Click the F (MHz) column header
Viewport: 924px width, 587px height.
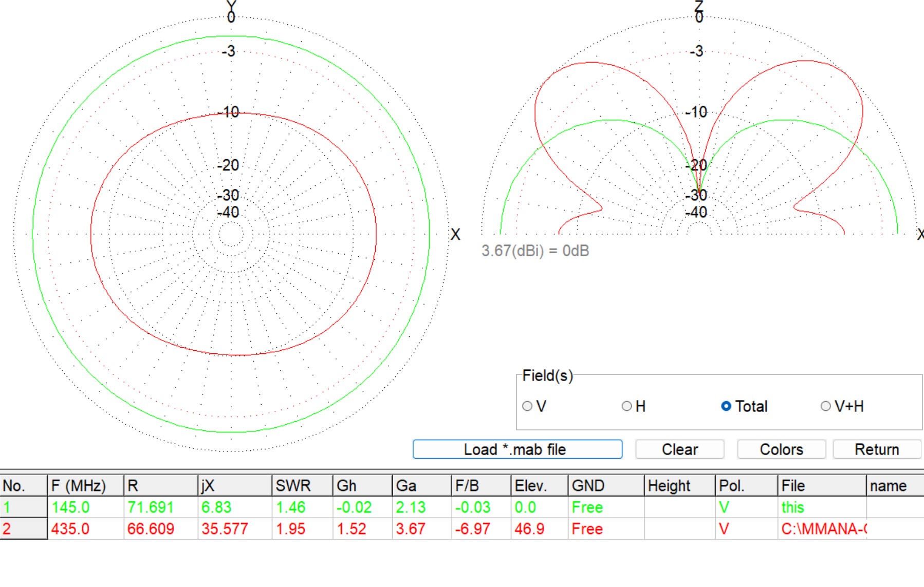click(86, 485)
